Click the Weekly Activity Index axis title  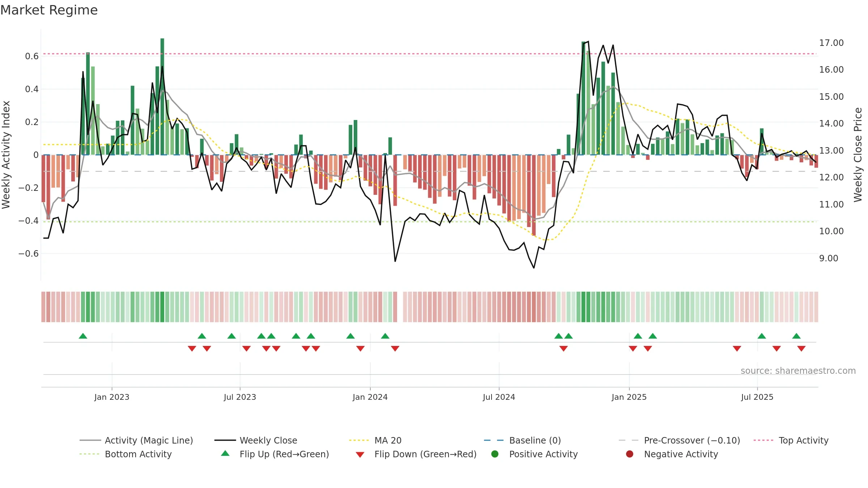pos(6,155)
